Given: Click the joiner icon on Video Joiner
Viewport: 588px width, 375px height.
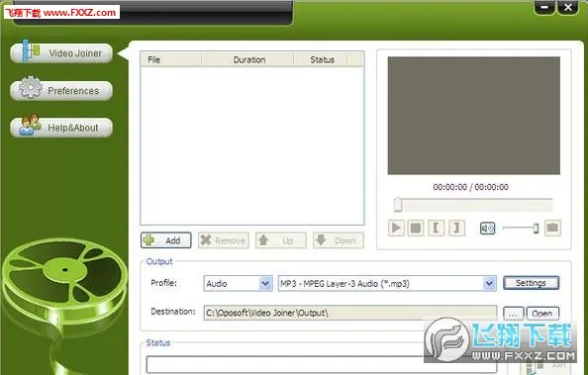Looking at the screenshot, I should 31,50.
